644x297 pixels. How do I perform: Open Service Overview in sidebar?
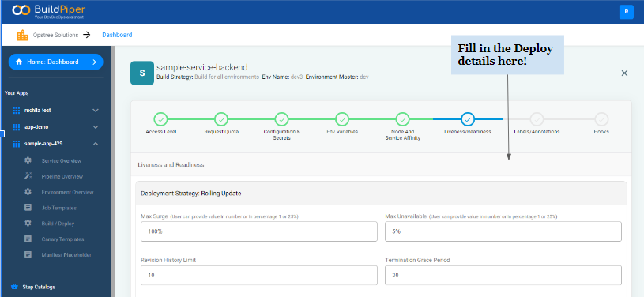point(61,160)
